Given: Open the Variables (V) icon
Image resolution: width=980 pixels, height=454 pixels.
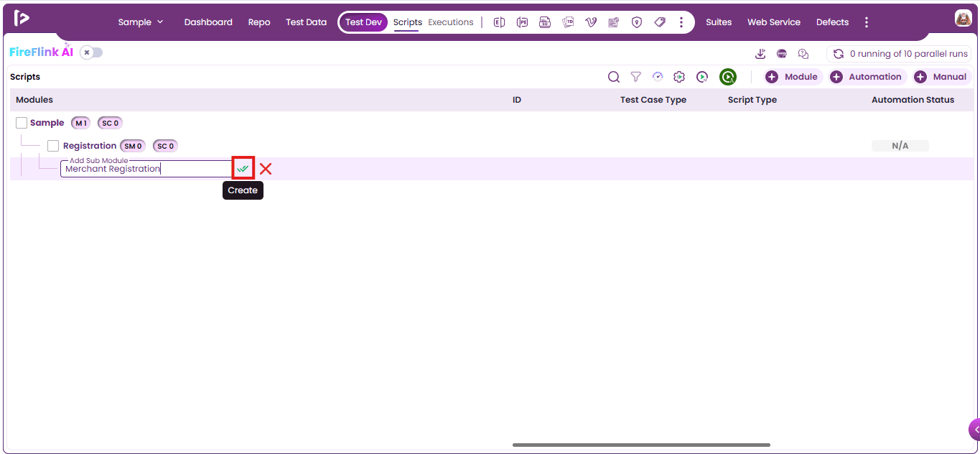Looking at the screenshot, I should pyautogui.click(x=591, y=22).
